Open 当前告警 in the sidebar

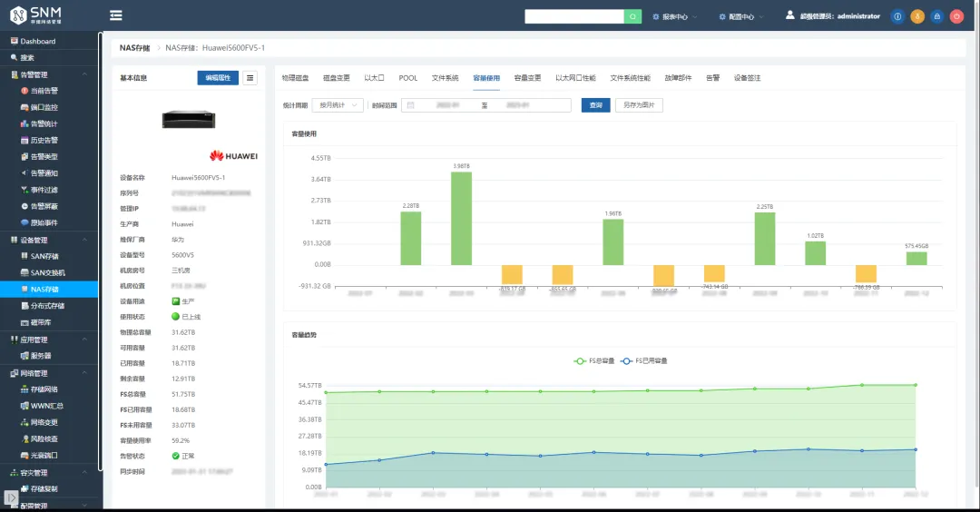tap(44, 91)
